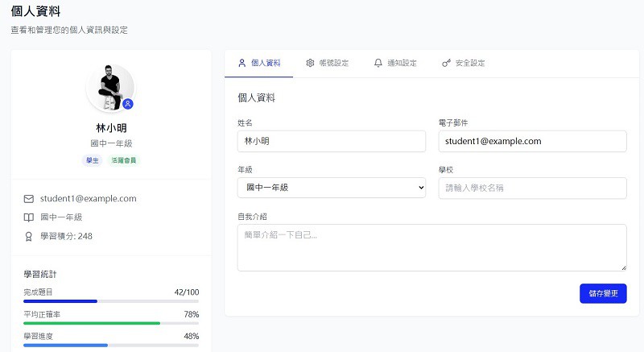The width and height of the screenshot is (644, 352).
Task: Click the bell icon for 通知設定
Action: 378,63
